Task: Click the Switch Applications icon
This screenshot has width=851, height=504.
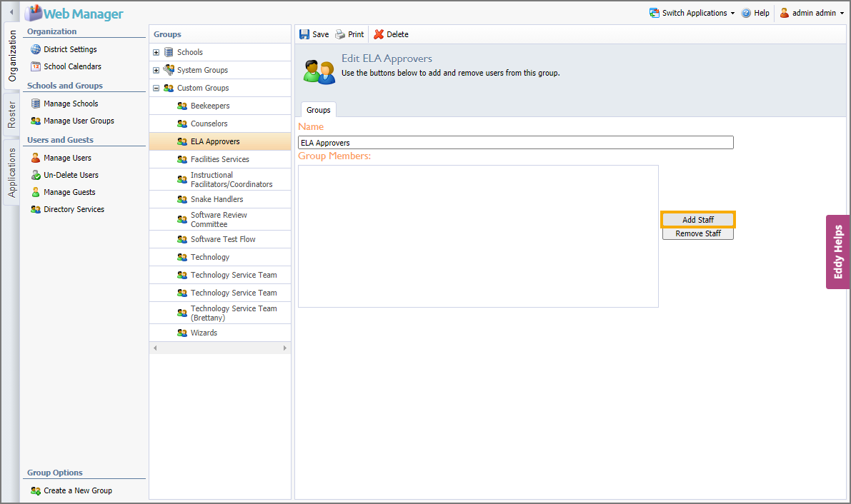Action: point(655,13)
